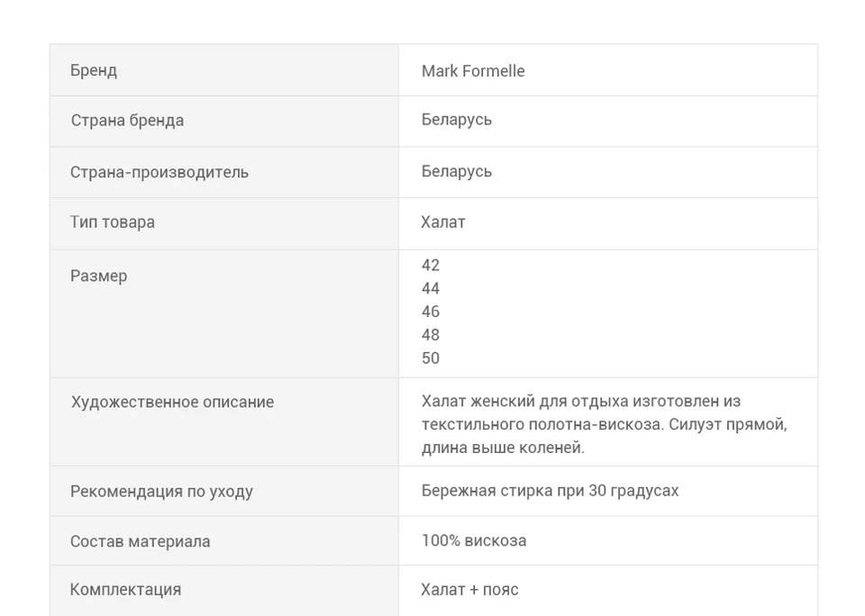The width and height of the screenshot is (865, 616).
Task: Select size 46 in the list
Action: pos(431,312)
